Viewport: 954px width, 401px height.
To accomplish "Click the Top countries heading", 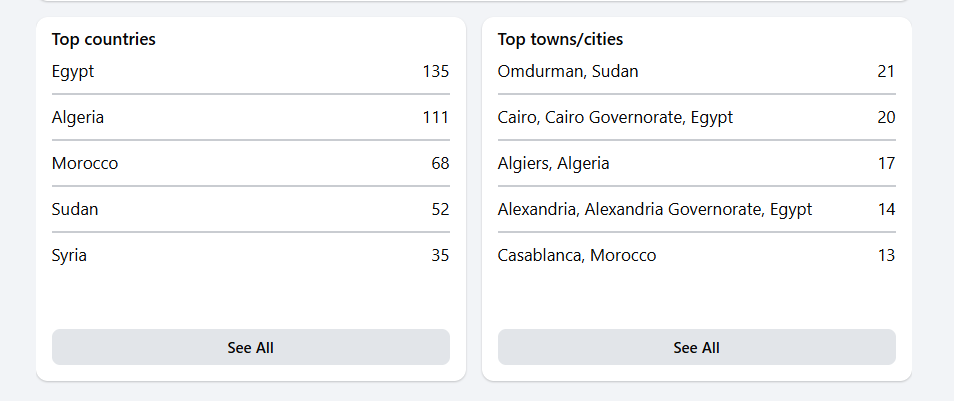I will (104, 40).
